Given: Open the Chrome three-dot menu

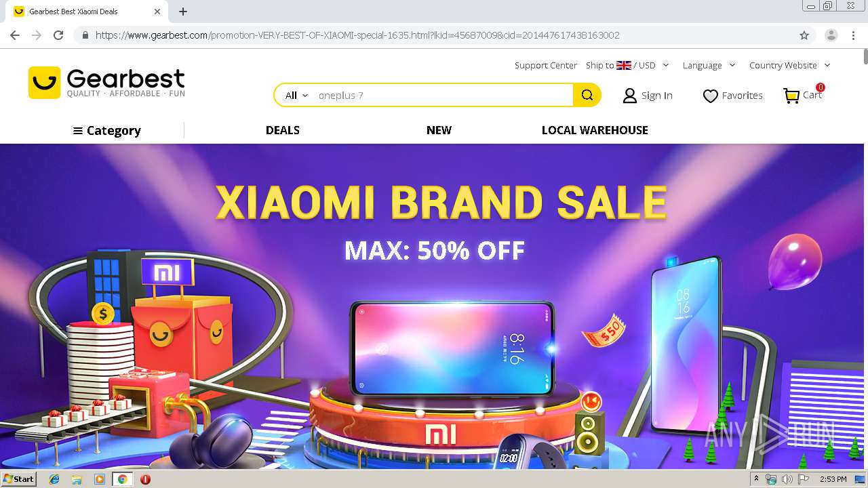Looking at the screenshot, I should [x=854, y=35].
